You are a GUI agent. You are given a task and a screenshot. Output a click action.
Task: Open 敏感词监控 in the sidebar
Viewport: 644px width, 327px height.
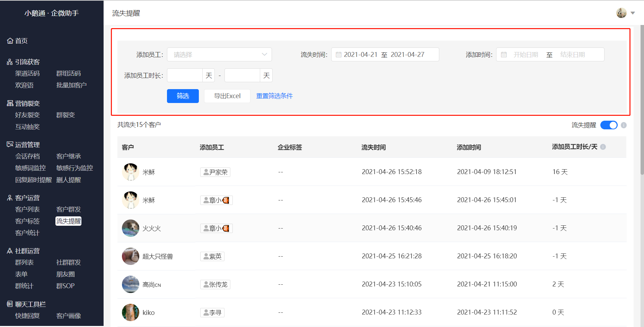(x=30, y=168)
